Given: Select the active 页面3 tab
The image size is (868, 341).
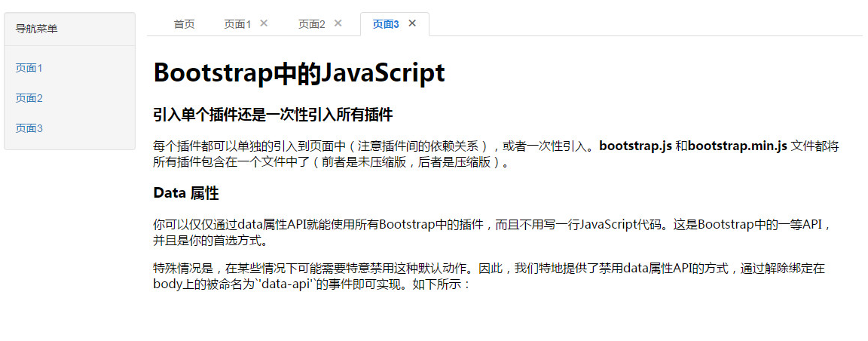Looking at the screenshot, I should pyautogui.click(x=386, y=24).
